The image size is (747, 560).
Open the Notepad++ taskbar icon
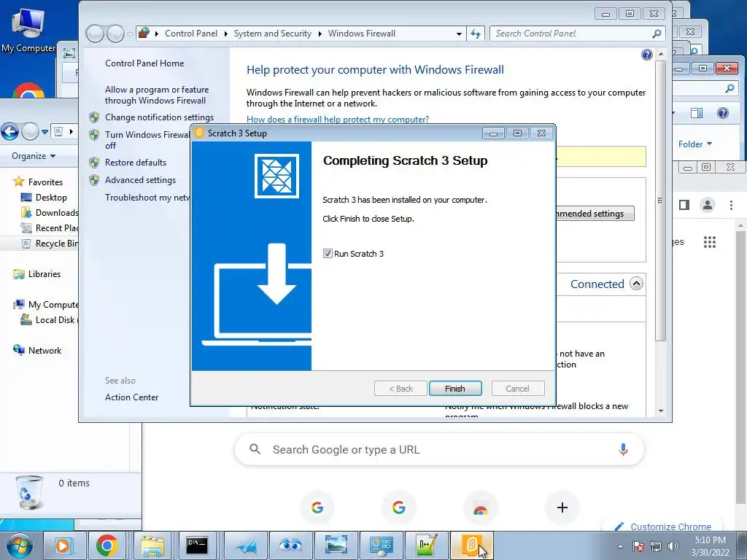point(426,545)
